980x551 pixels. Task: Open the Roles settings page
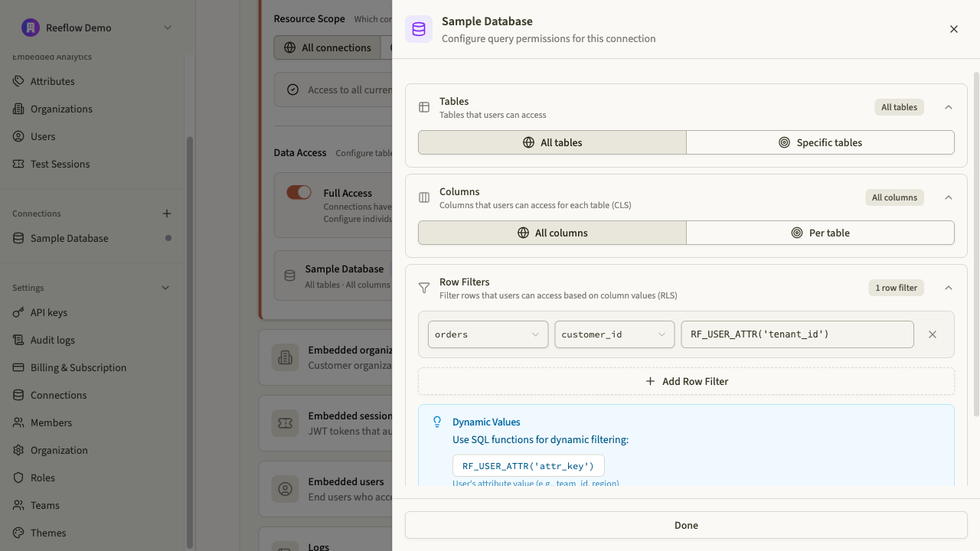pos(43,478)
